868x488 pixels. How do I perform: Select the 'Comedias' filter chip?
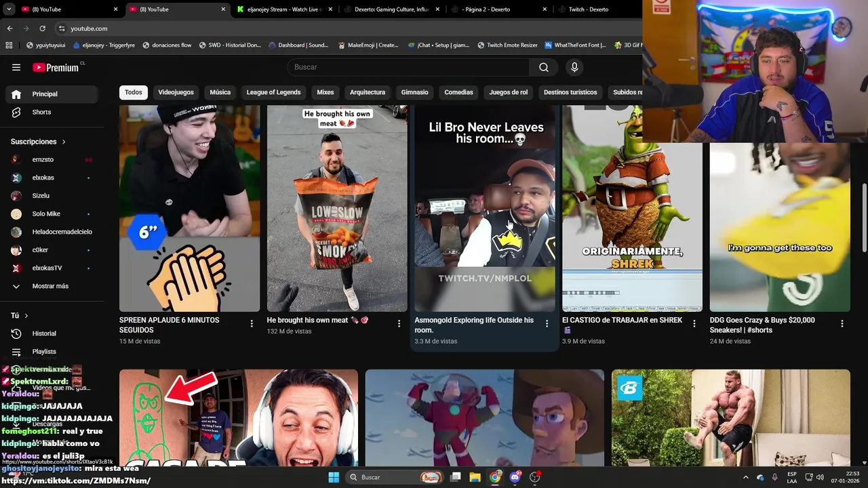tap(458, 92)
